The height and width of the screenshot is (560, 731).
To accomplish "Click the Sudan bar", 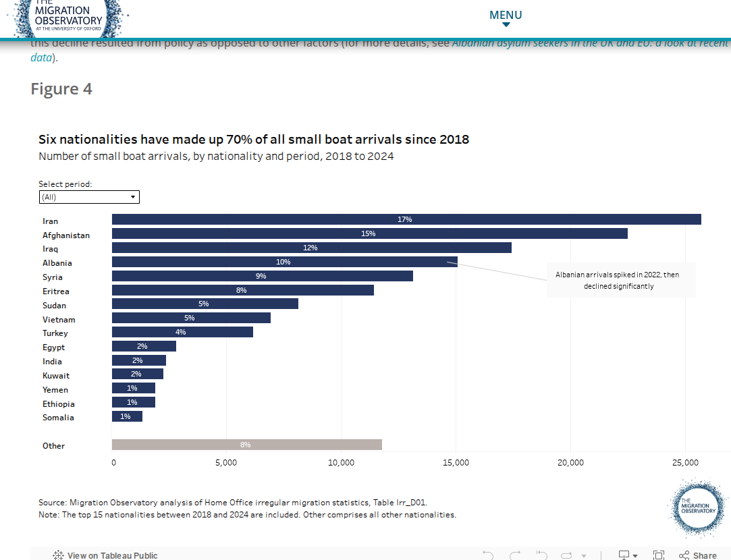I will tap(205, 304).
